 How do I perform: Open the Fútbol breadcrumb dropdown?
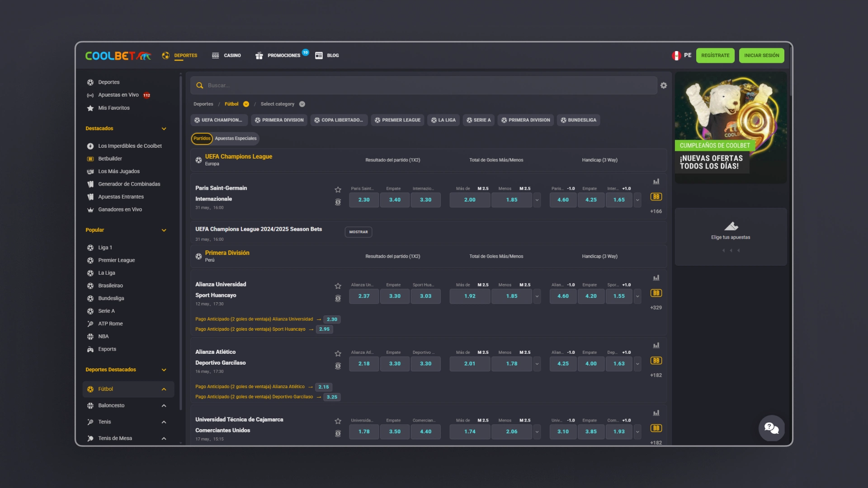coord(246,104)
